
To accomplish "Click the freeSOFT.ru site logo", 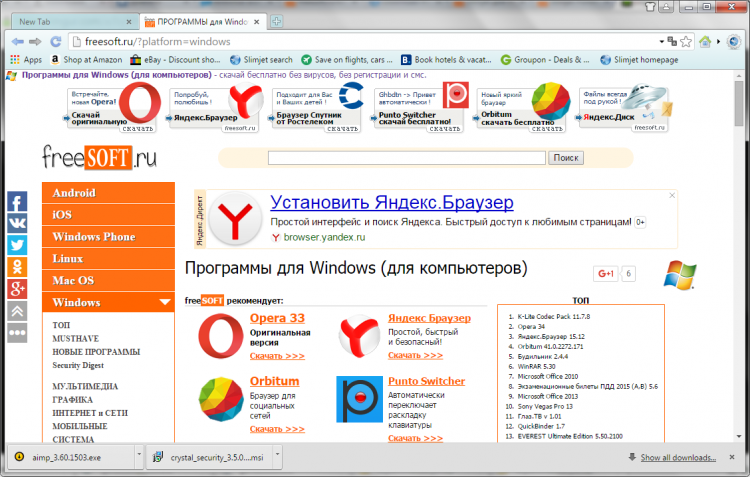I will [99, 157].
